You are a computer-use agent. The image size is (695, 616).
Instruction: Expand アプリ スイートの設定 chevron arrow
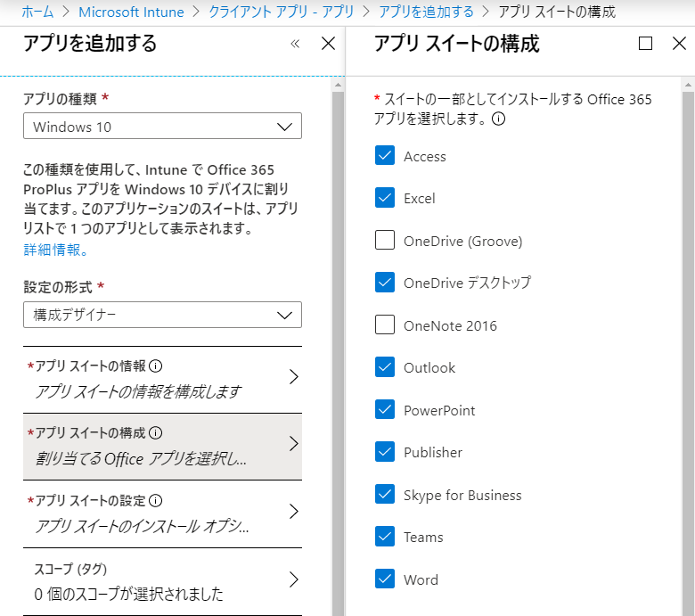(293, 512)
